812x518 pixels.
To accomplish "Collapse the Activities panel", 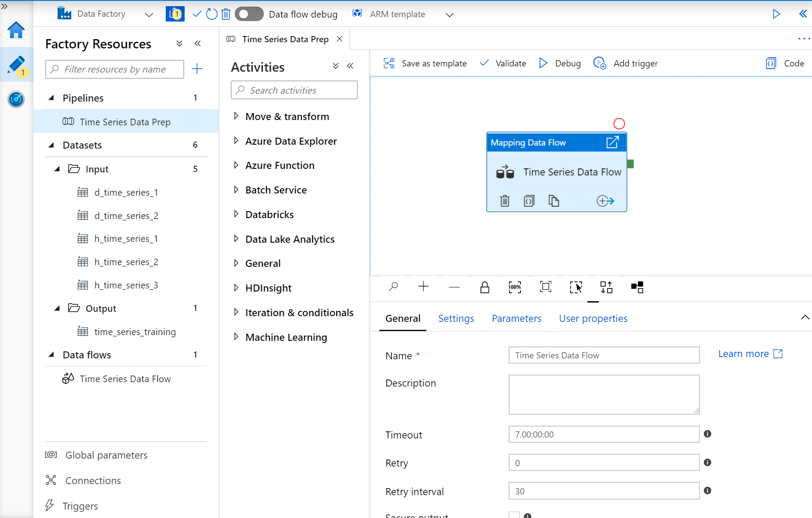I will click(x=350, y=66).
